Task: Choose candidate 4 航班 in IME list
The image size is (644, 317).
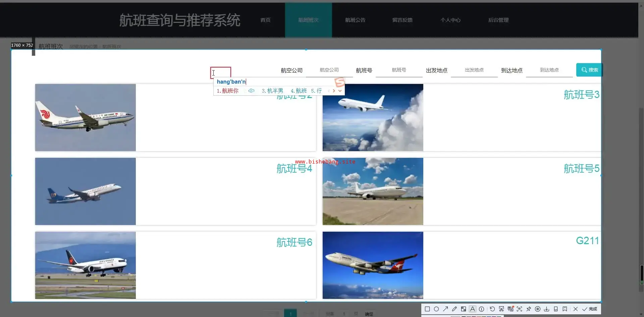Action: point(299,91)
